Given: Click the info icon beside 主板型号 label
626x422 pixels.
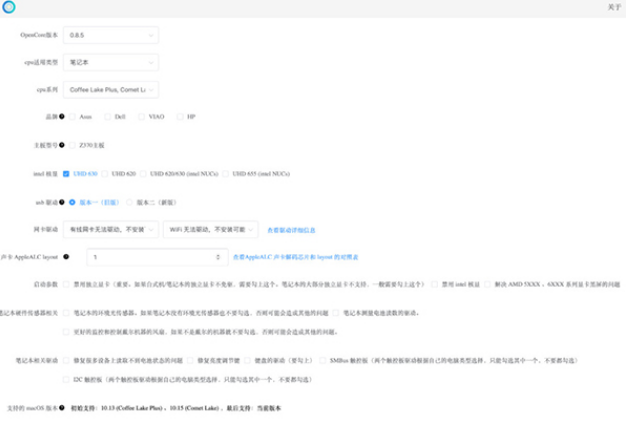Looking at the screenshot, I should (62, 145).
